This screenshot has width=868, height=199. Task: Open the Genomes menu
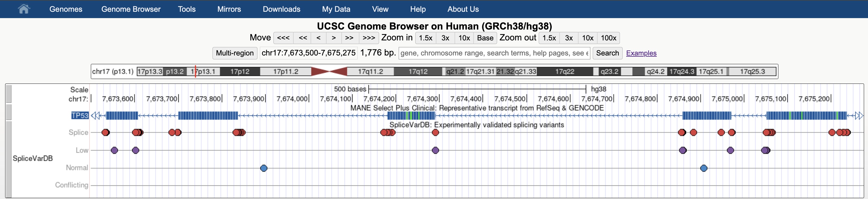click(66, 9)
